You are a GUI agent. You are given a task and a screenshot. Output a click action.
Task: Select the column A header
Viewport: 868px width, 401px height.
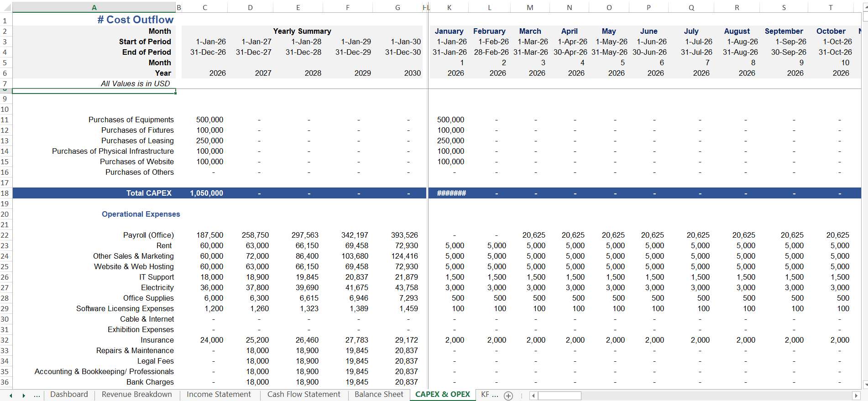pos(94,7)
